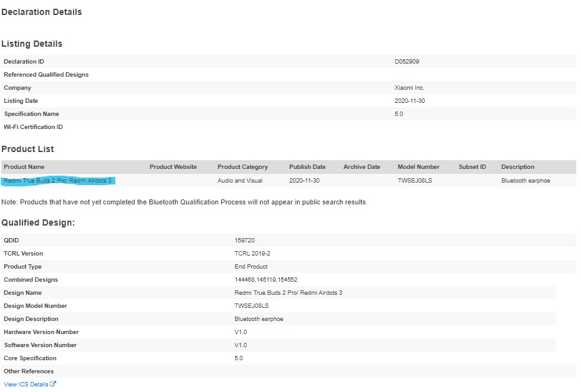Click the Specification Name row label
Screen dimensions: 583x392
[x=32, y=113]
